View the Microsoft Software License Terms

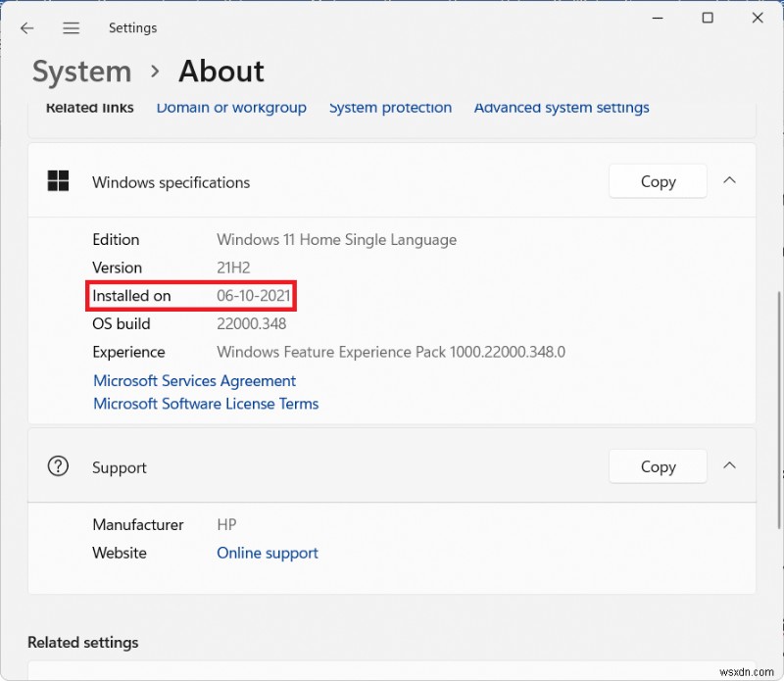(206, 404)
